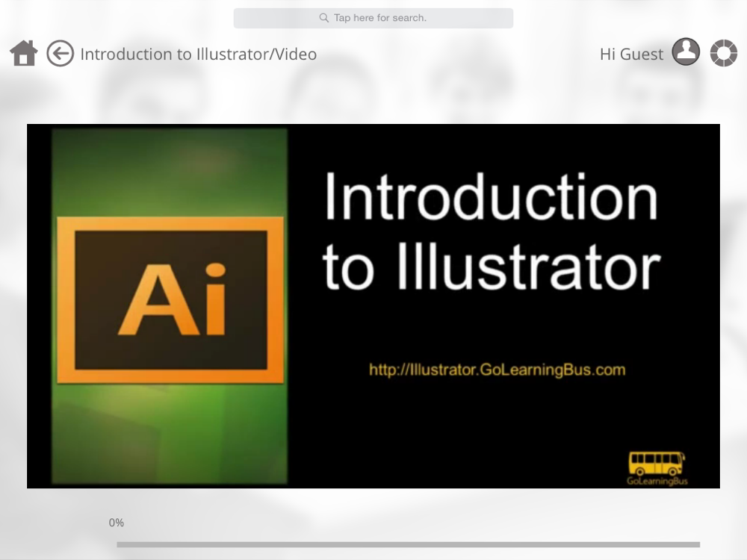Go to the Home screen icon
This screenshot has width=747, height=560.
click(23, 53)
